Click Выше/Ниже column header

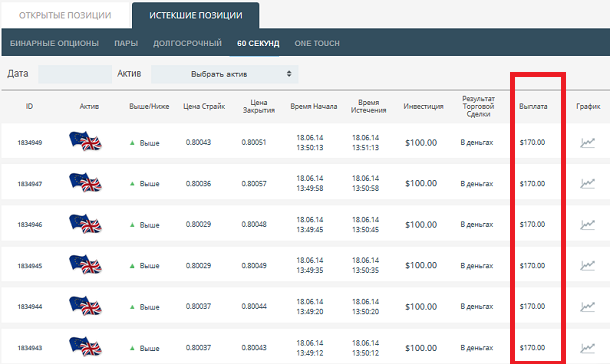(x=149, y=106)
